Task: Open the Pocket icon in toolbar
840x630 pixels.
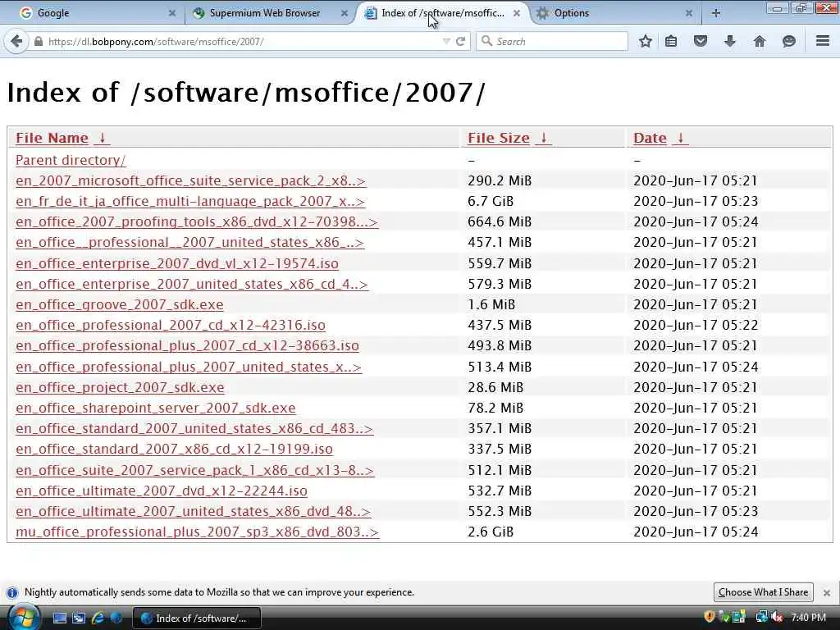Action: pos(701,41)
